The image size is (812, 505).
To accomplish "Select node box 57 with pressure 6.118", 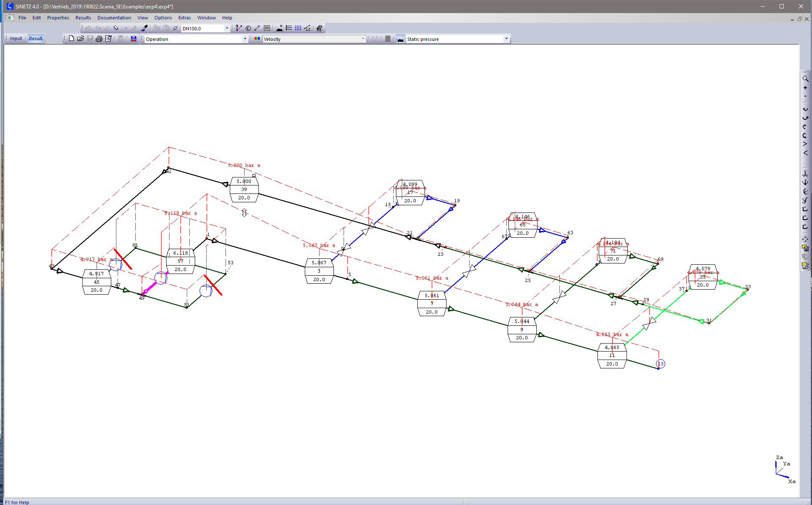I will [x=180, y=261].
